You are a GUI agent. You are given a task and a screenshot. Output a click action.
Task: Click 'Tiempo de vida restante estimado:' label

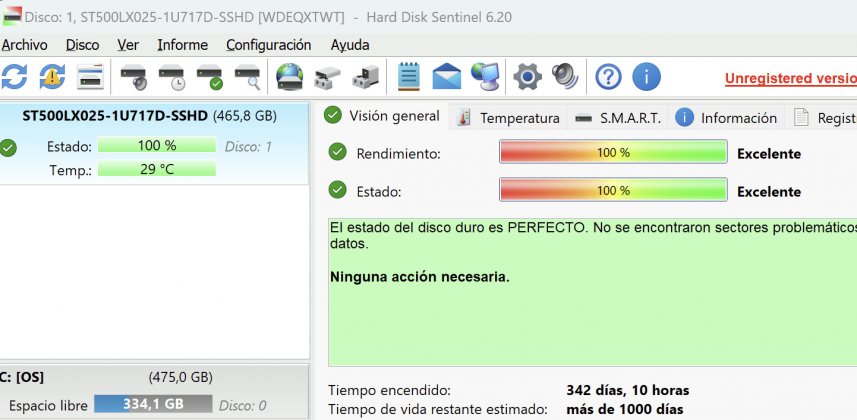click(x=438, y=409)
